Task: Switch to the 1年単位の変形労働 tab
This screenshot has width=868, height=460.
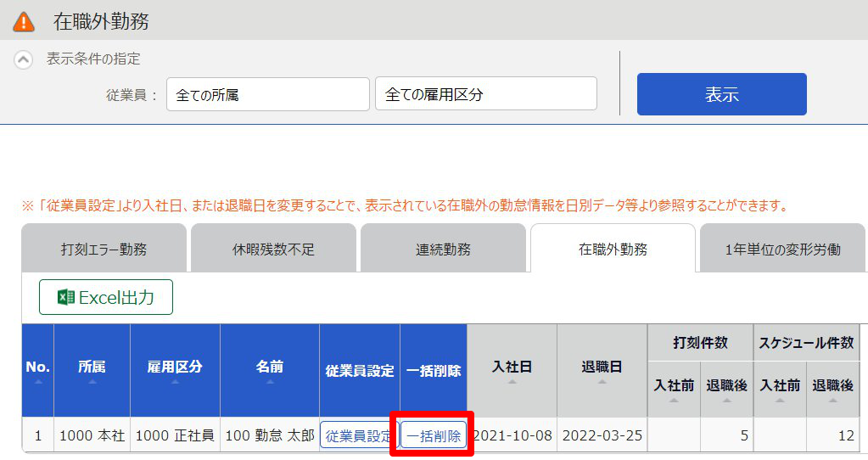Action: [x=782, y=249]
